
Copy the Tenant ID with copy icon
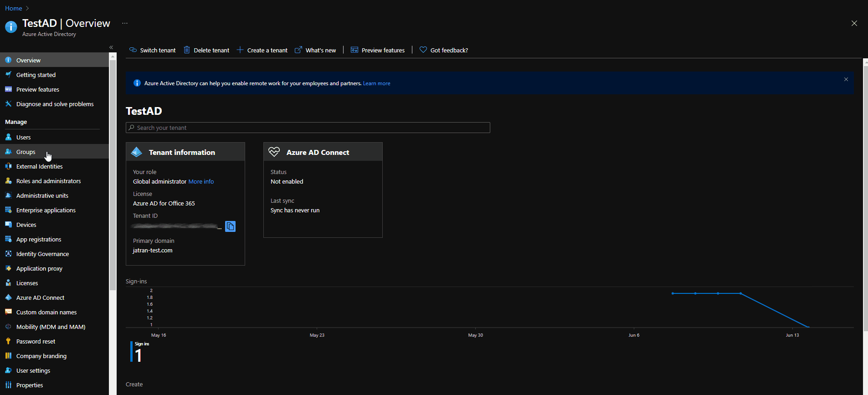231,226
